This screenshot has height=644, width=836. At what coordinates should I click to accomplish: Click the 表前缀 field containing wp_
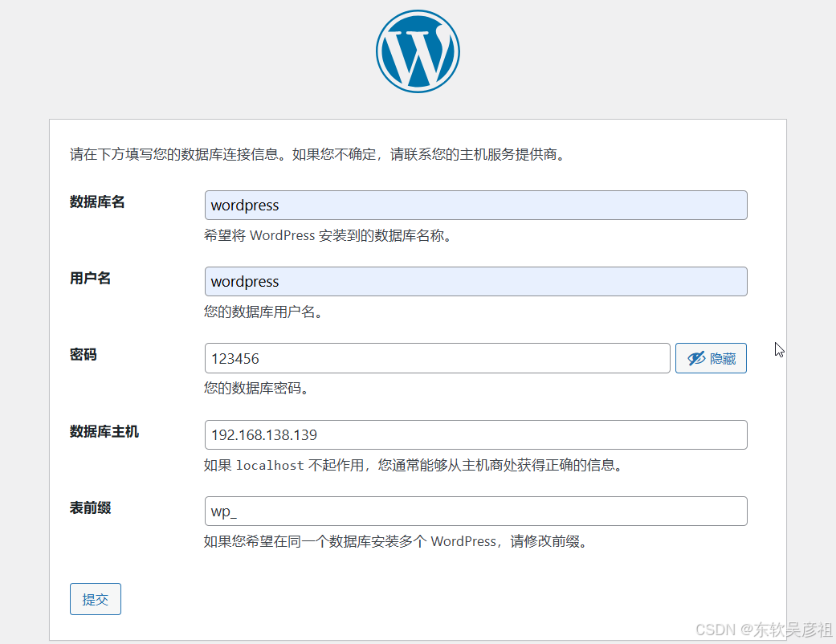[475, 512]
